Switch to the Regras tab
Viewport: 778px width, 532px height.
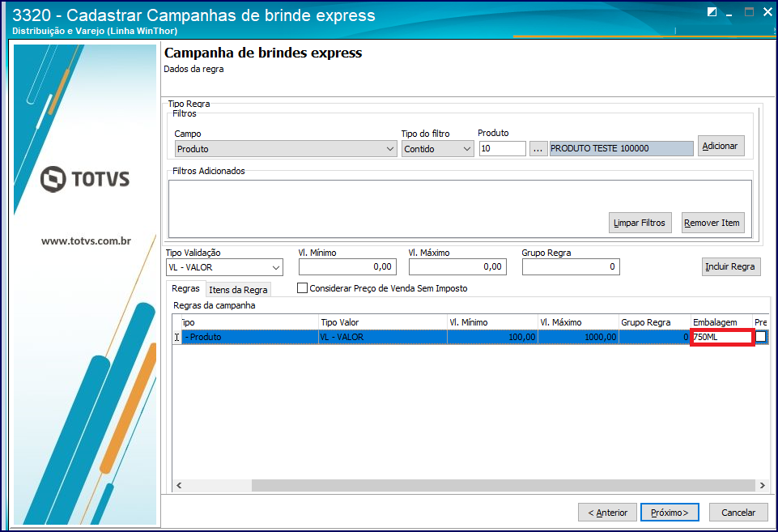pos(185,289)
